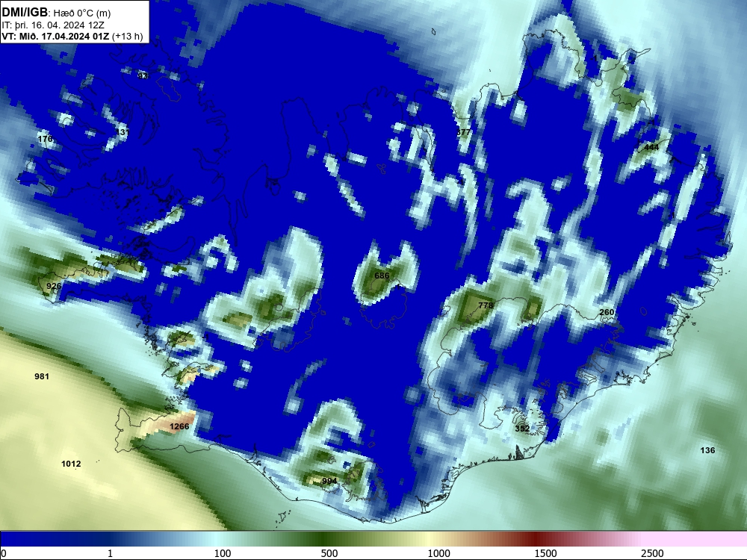Select the '(+13 h)' forecast offset text
The height and width of the screenshot is (560, 747).
tap(127, 37)
